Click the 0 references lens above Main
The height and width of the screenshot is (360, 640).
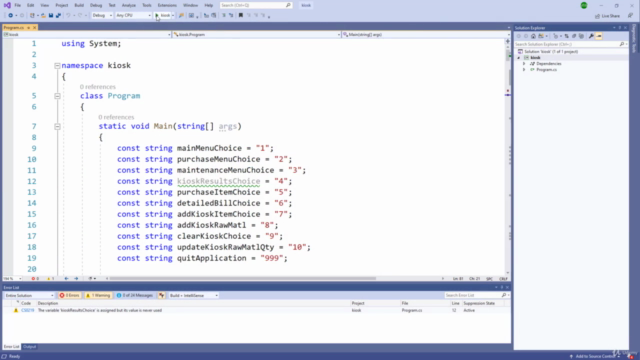(x=116, y=117)
